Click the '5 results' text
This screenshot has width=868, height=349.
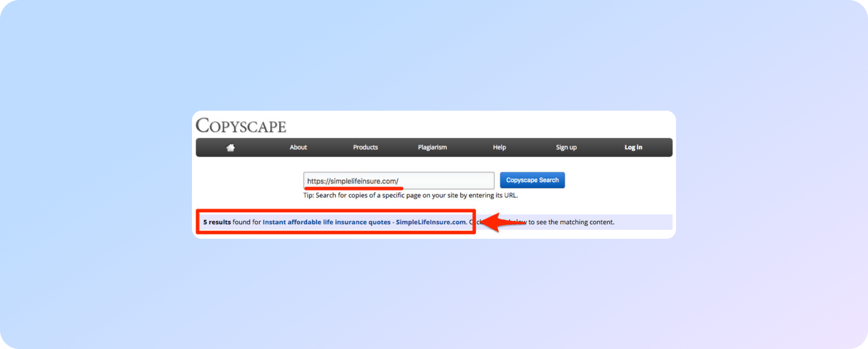coord(217,222)
